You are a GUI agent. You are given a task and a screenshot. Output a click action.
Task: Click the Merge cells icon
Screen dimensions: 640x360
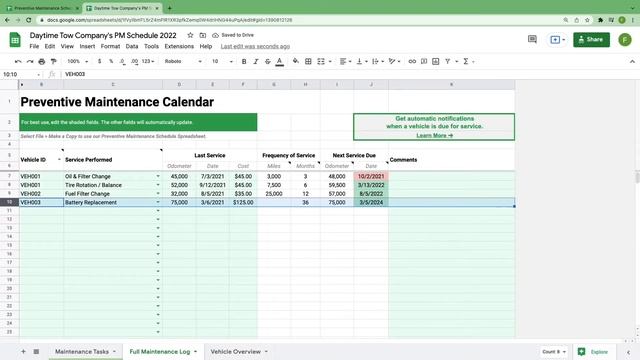click(x=321, y=61)
